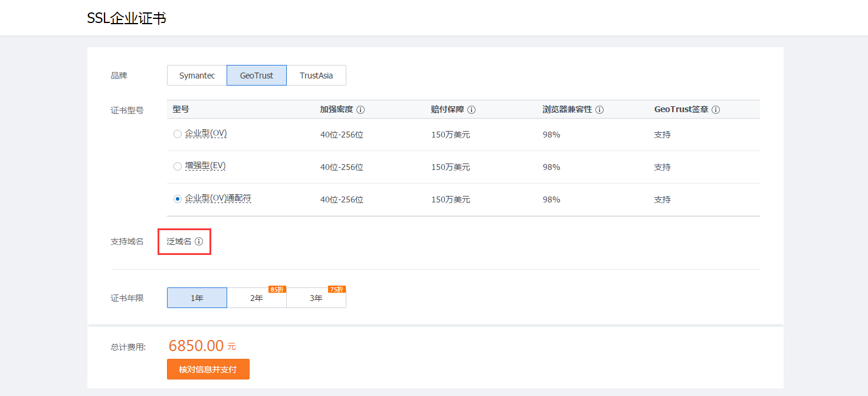Click the 企业型(OV)通配符 model name link

click(x=218, y=198)
